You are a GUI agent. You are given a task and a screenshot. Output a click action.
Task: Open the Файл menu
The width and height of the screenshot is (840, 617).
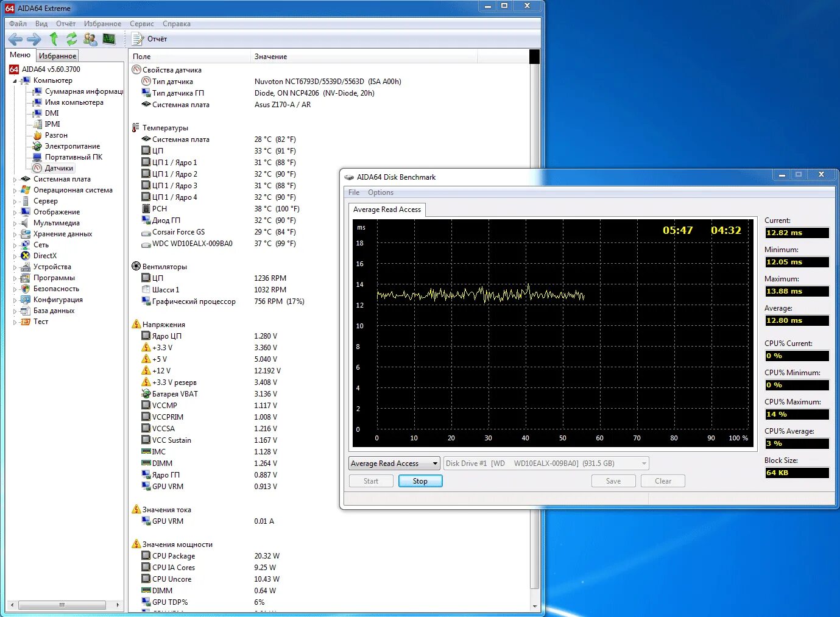18,24
